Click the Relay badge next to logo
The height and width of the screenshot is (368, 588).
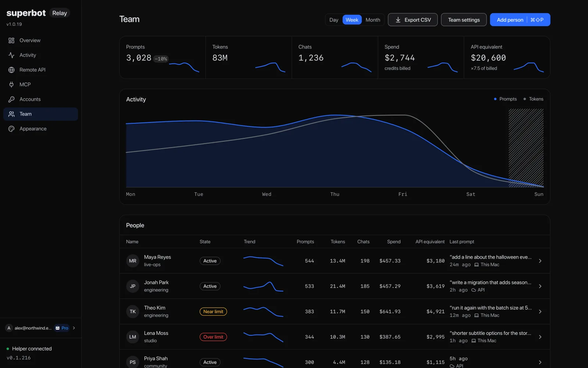[60, 13]
